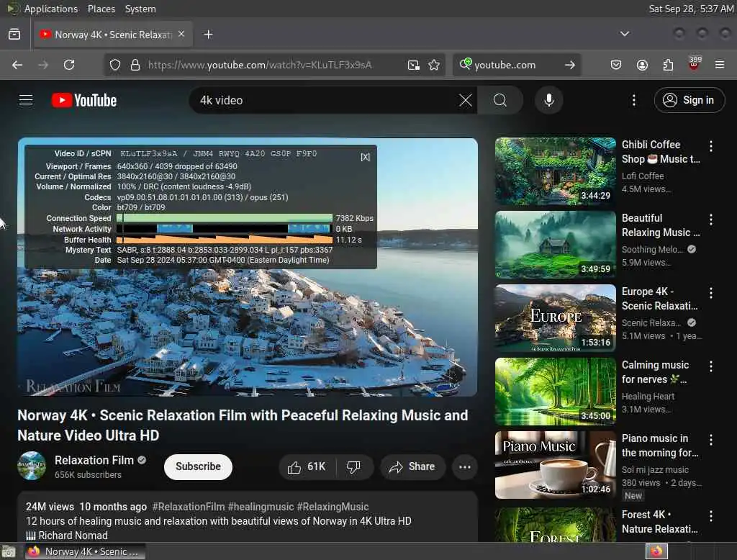The height and width of the screenshot is (560, 737).
Task: Reload the current page
Action: tap(69, 65)
